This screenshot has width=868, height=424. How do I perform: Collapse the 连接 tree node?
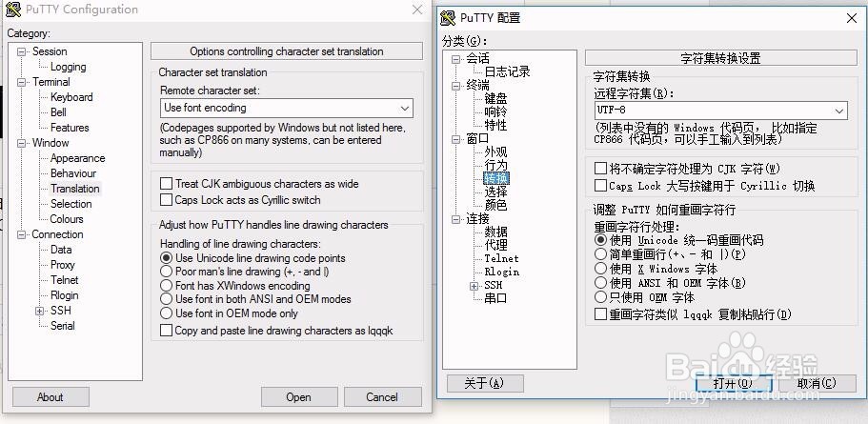pos(455,219)
